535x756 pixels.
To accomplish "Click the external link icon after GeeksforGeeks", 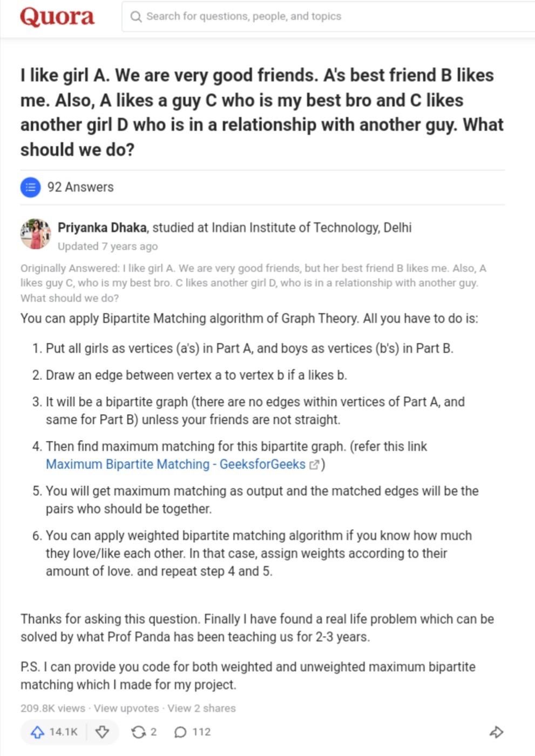I will pyautogui.click(x=314, y=464).
